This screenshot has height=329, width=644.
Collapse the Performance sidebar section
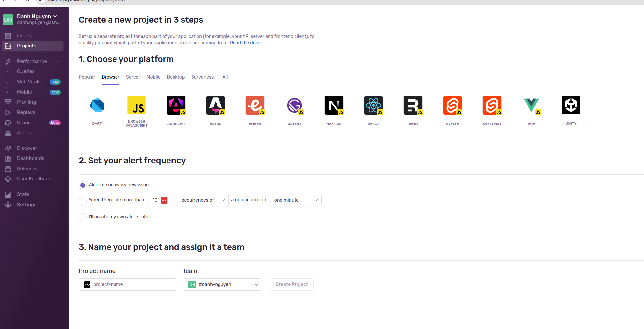(58, 62)
